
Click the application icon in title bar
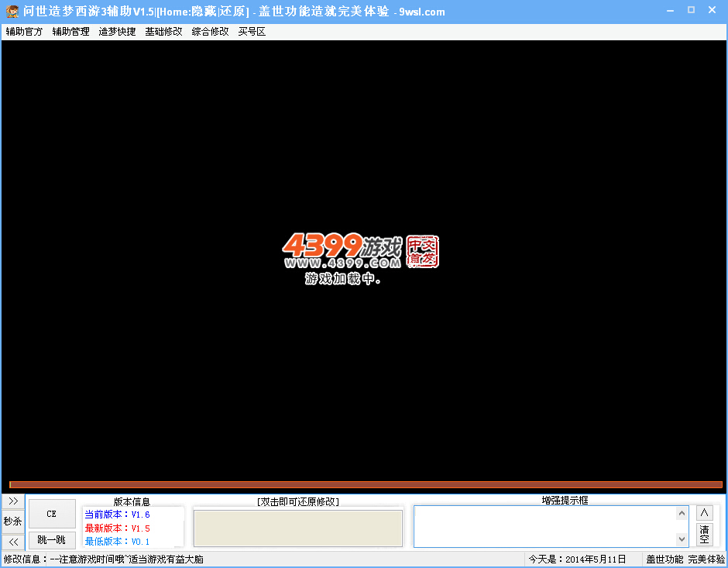click(12, 11)
